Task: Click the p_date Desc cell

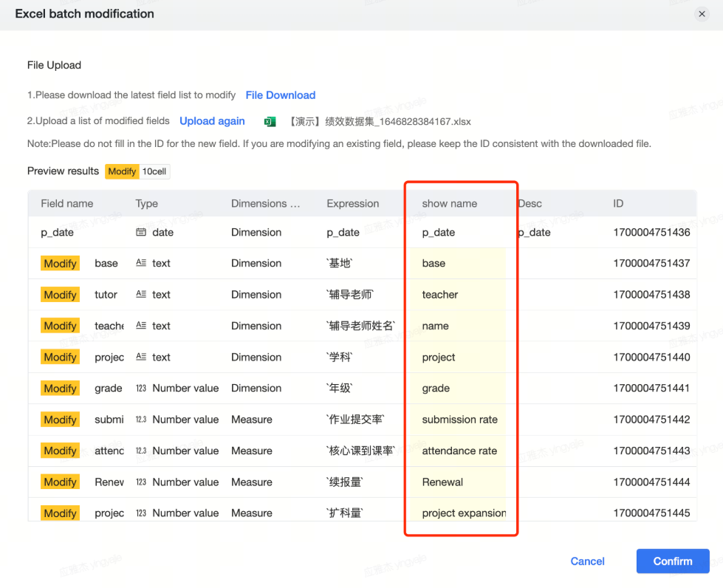Action: [534, 233]
